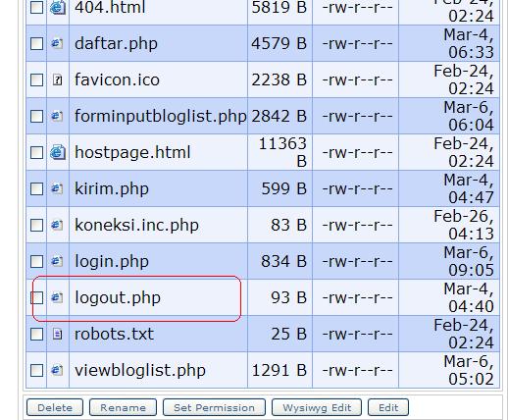Click the icon next to koneksi.inc.php
Screen dimensions: 508x420
57,225
